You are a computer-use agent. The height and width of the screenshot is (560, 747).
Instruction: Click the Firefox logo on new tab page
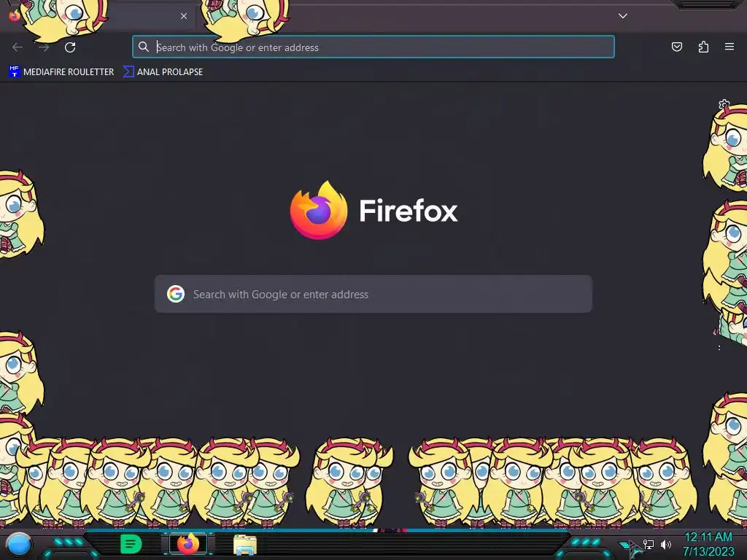point(319,210)
